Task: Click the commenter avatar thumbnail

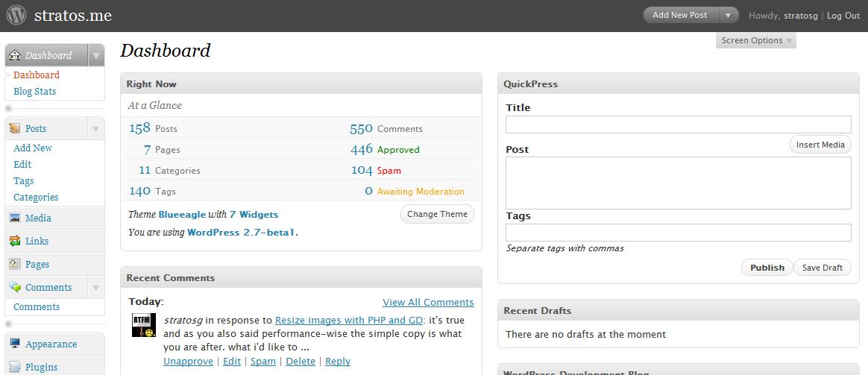Action: [143, 325]
